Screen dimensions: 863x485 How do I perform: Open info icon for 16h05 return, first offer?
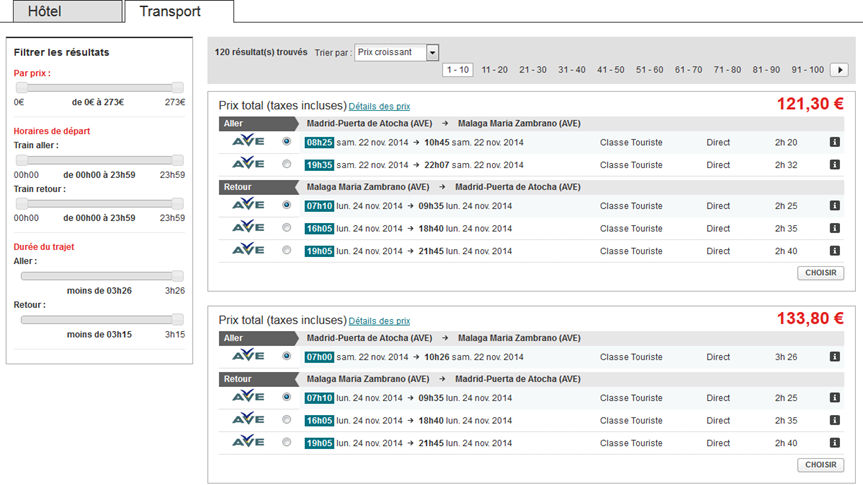click(834, 228)
